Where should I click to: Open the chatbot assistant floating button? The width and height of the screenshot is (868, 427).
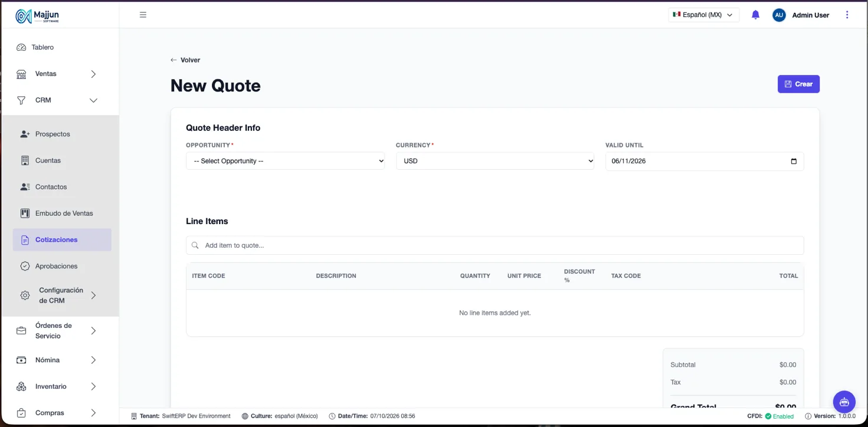tap(844, 402)
